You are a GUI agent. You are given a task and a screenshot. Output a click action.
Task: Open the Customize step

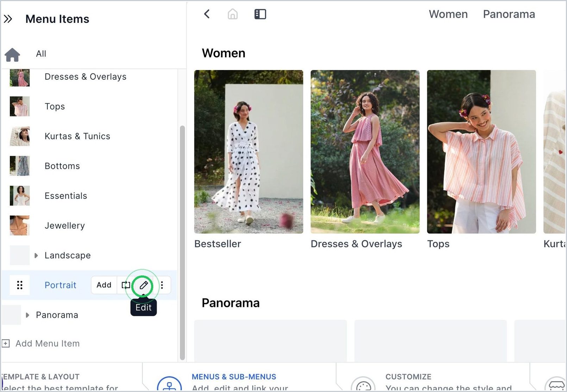tap(409, 377)
